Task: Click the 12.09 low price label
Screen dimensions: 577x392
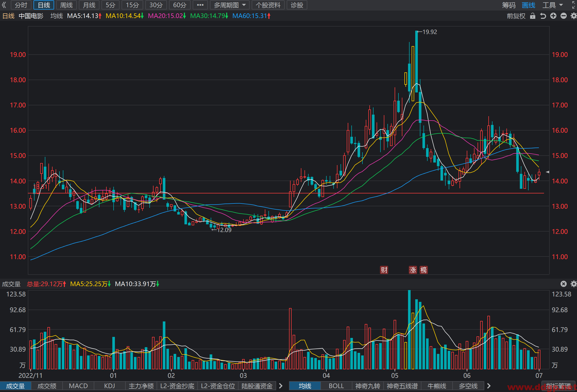Action: pos(224,230)
